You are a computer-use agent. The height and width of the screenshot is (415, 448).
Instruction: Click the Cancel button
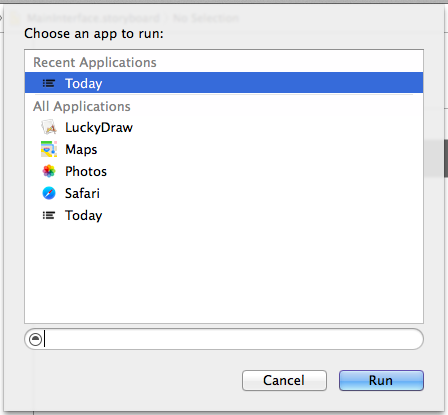click(x=284, y=380)
